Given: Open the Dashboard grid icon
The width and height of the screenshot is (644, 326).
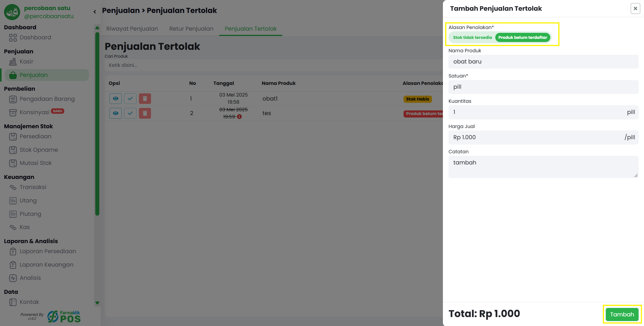Looking at the screenshot, I should coord(13,38).
